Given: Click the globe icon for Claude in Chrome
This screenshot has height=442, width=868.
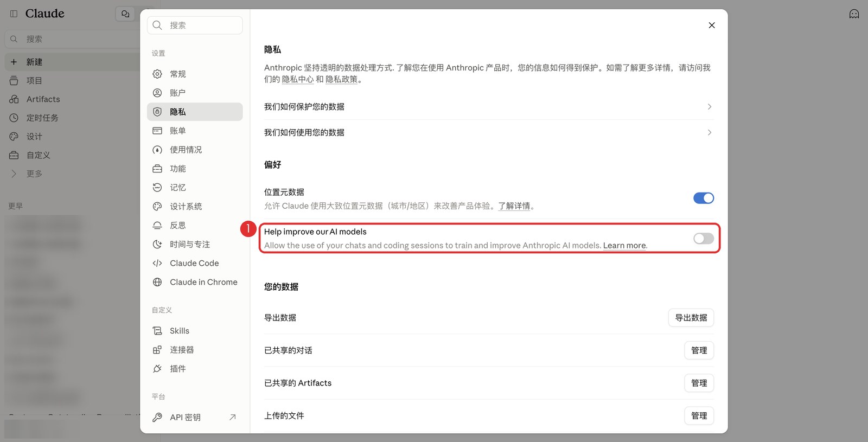Looking at the screenshot, I should [157, 282].
